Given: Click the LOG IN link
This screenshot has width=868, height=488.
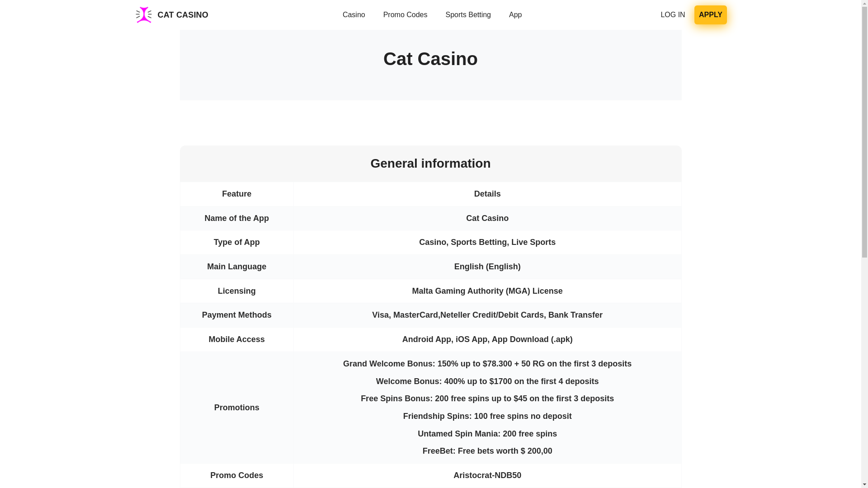Looking at the screenshot, I should (x=672, y=15).
